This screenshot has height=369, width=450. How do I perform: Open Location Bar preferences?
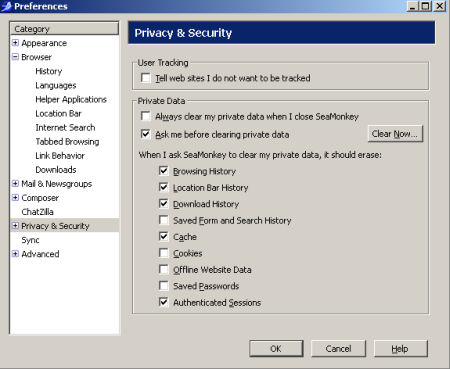58,113
